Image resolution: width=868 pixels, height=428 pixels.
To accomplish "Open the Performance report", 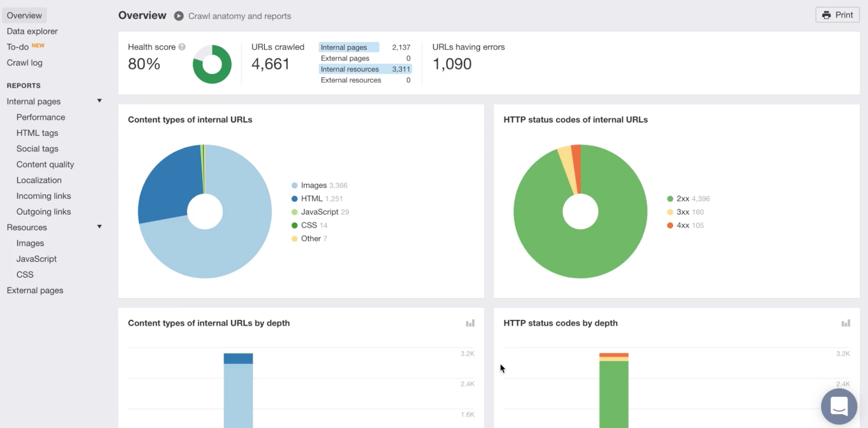I will (x=41, y=117).
